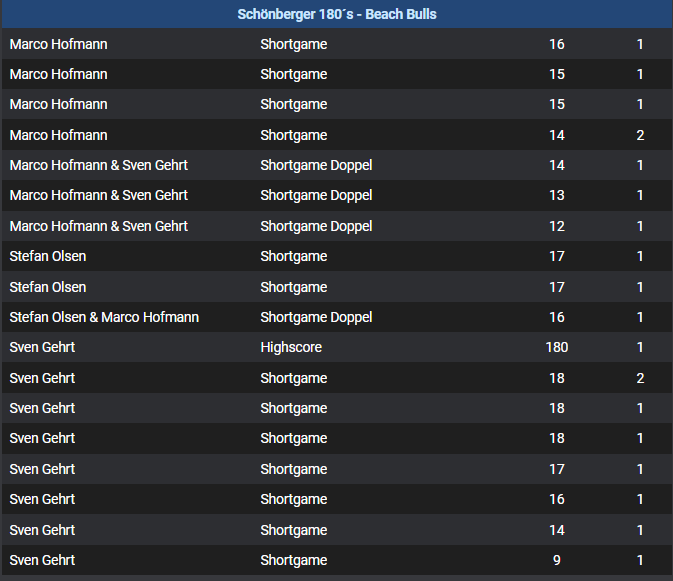The width and height of the screenshot is (673, 581).
Task: Select Sven Gehrt's name in the score 9 row
Action: click(42, 560)
